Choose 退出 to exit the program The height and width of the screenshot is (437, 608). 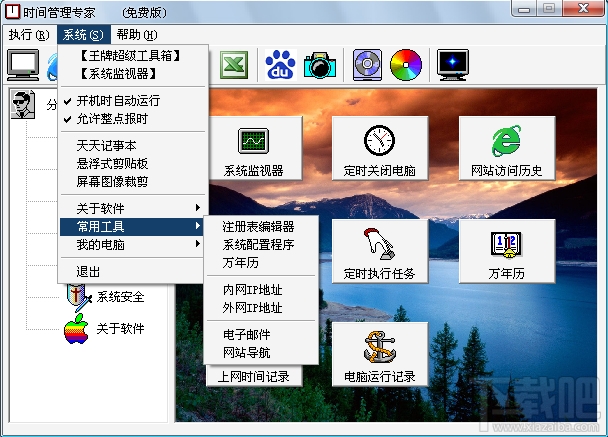[133, 271]
